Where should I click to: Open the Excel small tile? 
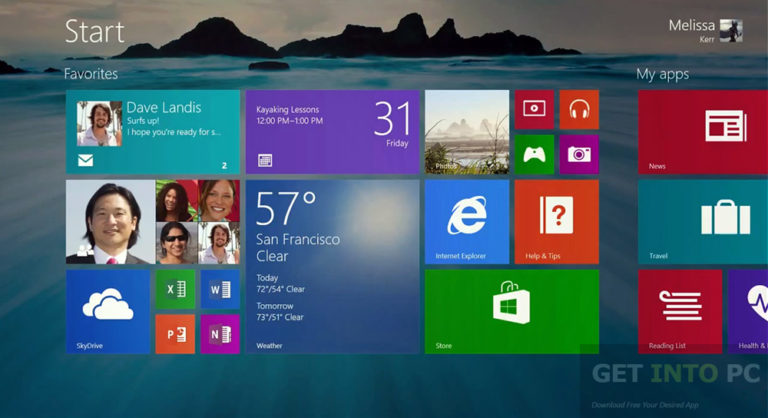coord(175,289)
